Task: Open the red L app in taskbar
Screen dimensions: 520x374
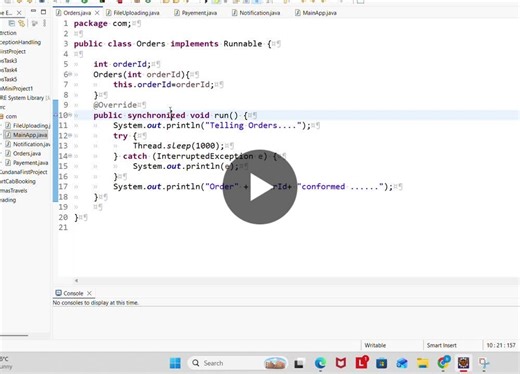Action: [361, 362]
